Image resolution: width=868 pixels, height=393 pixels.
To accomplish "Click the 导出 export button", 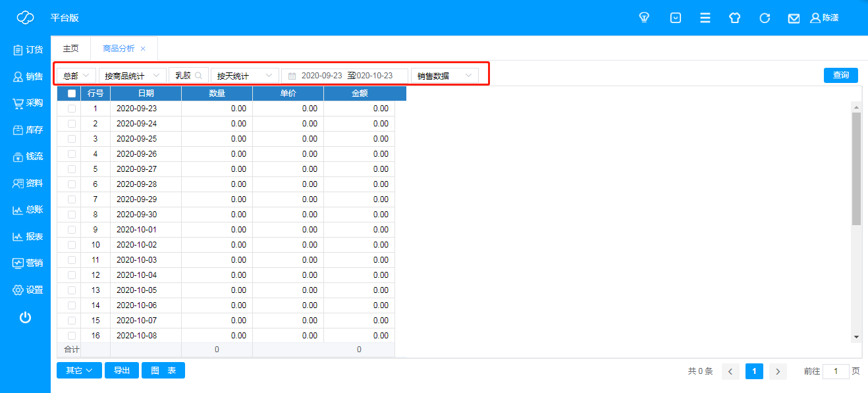I will (121, 371).
